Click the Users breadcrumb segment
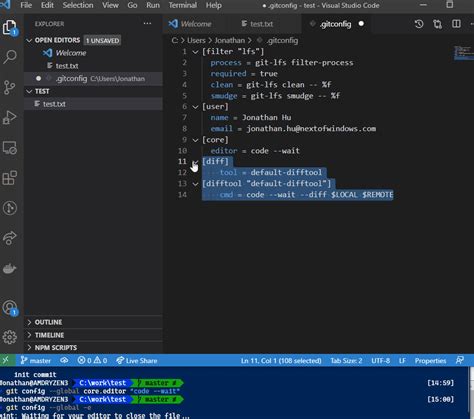The image size is (474, 419). pyautogui.click(x=196, y=41)
